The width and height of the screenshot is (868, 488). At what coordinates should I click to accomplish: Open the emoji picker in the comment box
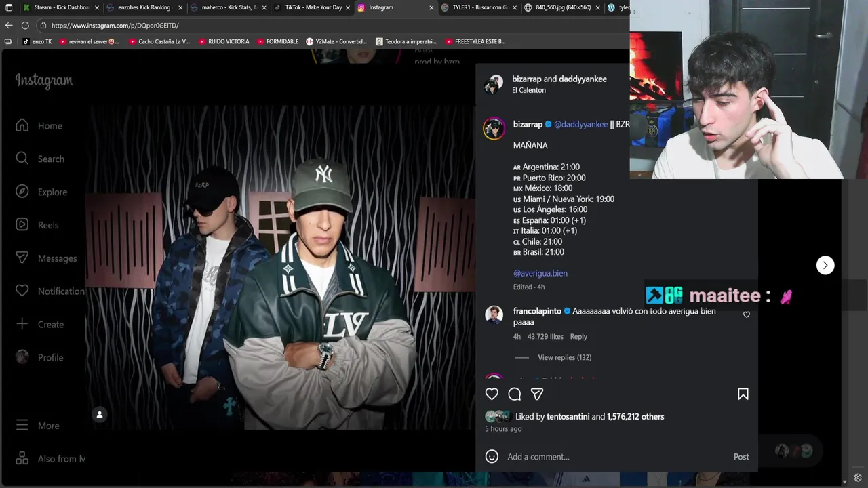[x=492, y=457]
